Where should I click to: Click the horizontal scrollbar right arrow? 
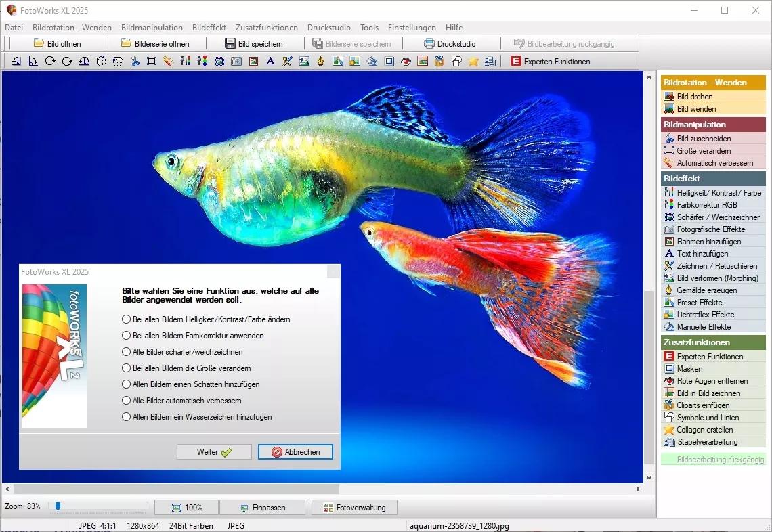(638, 489)
